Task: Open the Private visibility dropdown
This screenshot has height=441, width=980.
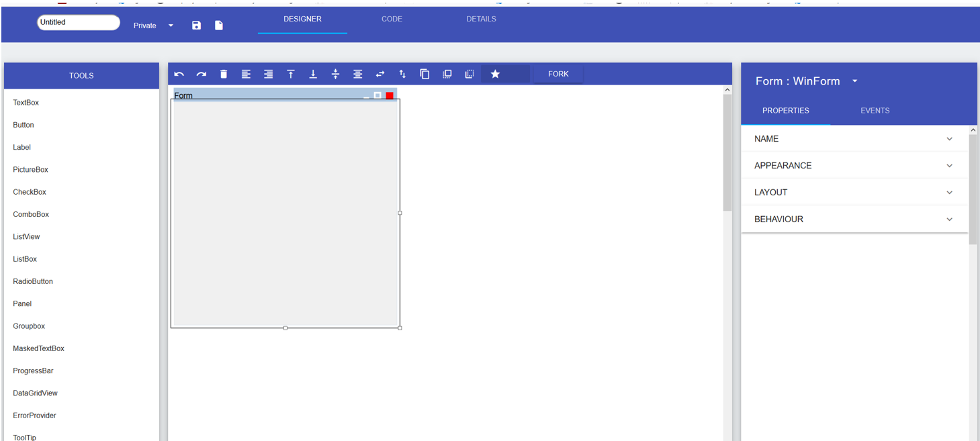Action: 170,26
